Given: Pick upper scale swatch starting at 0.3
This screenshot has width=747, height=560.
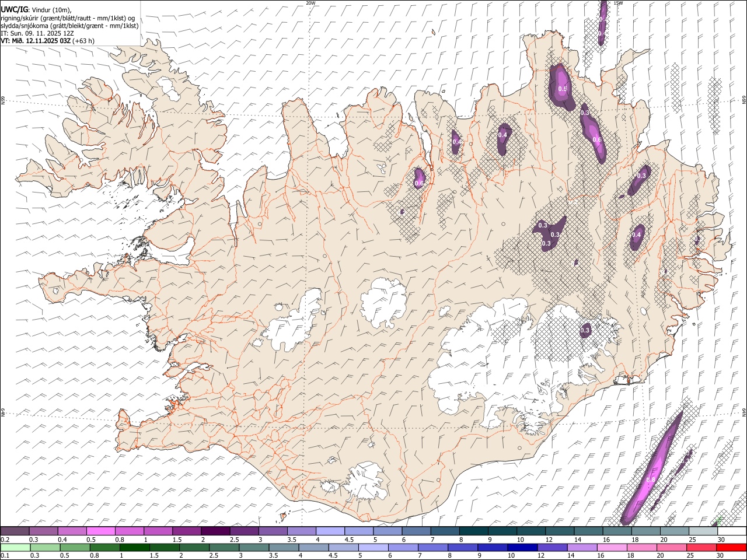Looking at the screenshot, I should (x=44, y=531).
